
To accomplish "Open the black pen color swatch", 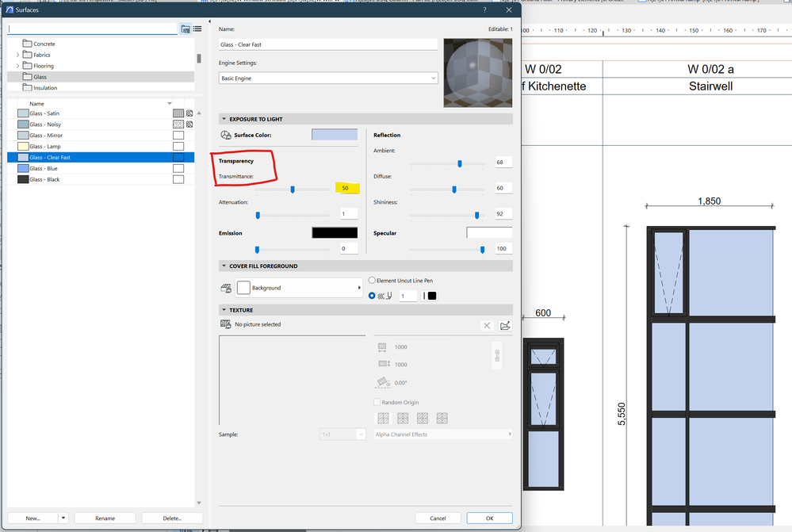I will (x=432, y=296).
